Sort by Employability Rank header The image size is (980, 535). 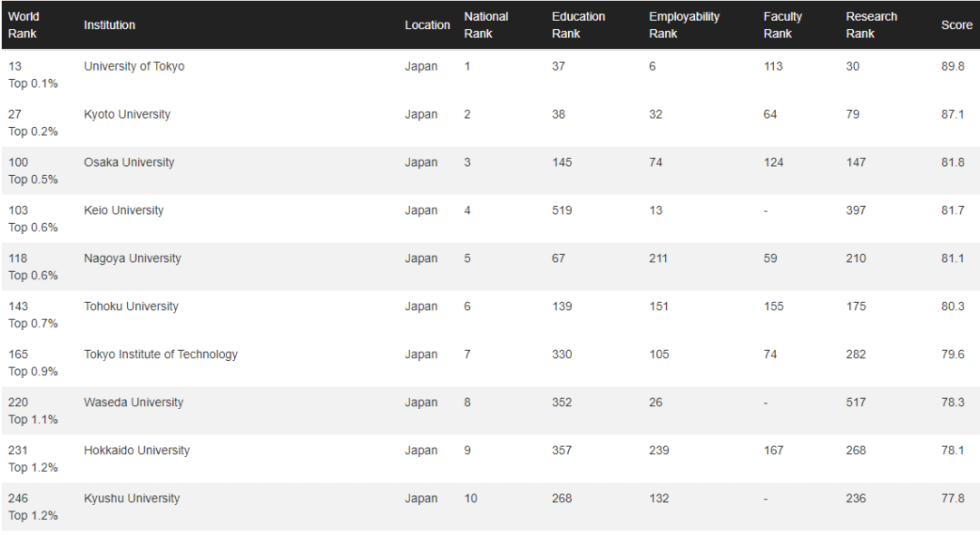point(684,25)
